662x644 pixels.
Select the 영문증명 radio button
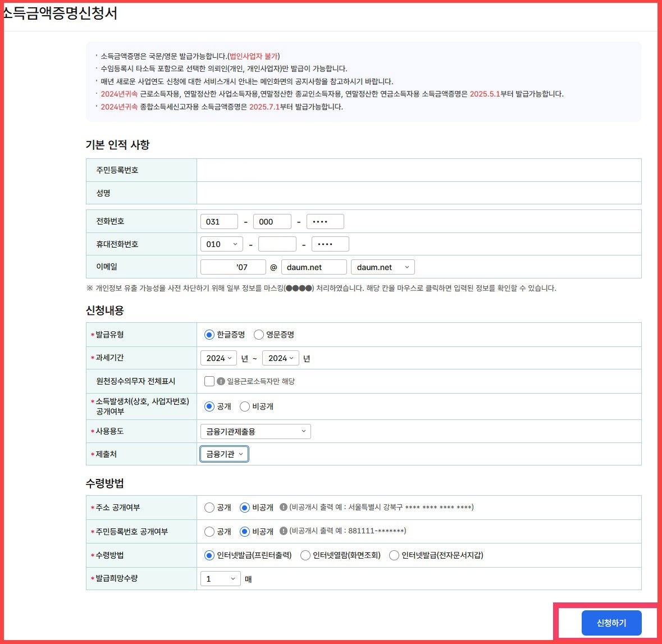tap(258, 334)
